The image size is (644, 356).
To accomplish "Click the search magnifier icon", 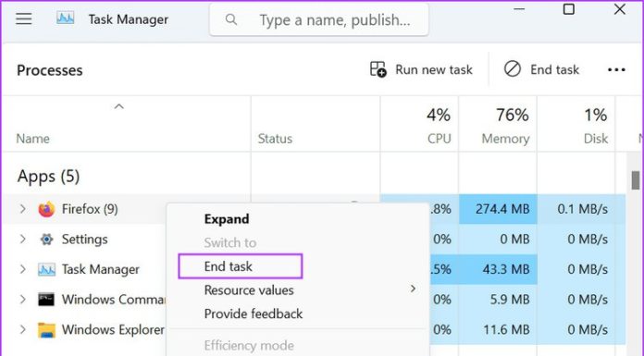I will pos(231,19).
